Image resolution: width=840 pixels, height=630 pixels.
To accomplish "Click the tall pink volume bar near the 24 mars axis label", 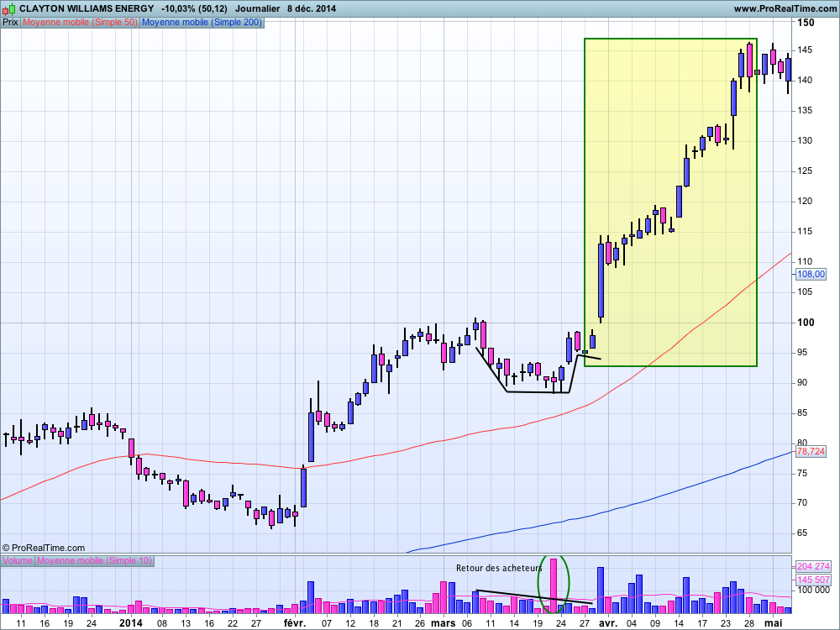I will [554, 585].
